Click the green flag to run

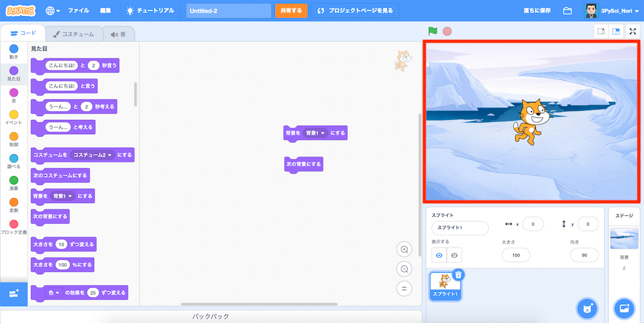(x=433, y=31)
